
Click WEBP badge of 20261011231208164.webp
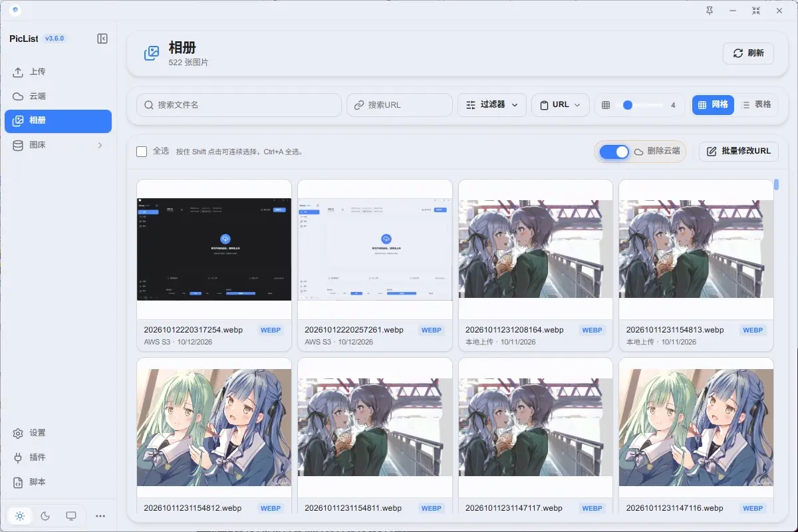pos(593,330)
